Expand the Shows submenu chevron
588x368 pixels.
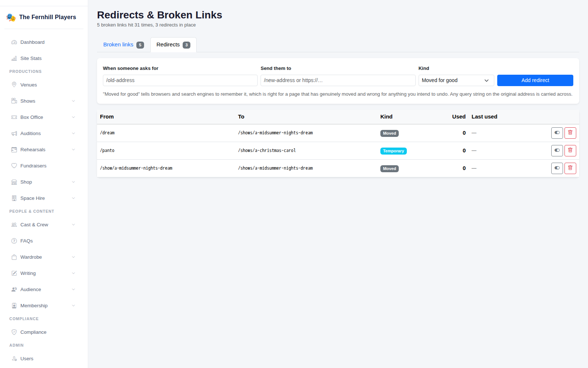pyautogui.click(x=73, y=101)
